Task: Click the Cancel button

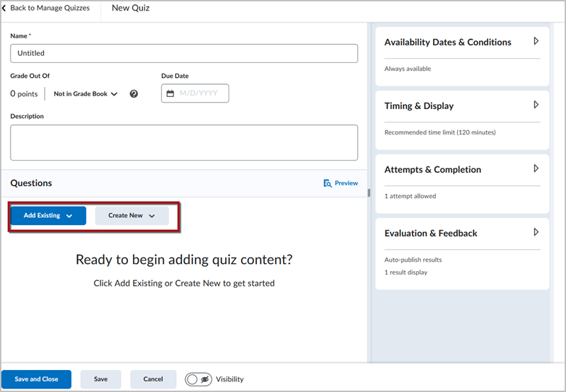Action: (153, 379)
